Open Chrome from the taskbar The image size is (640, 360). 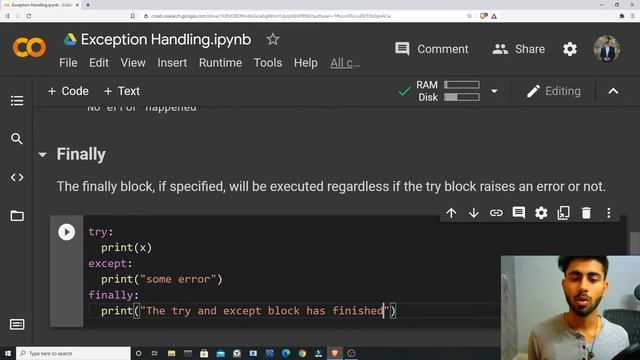click(x=302, y=353)
